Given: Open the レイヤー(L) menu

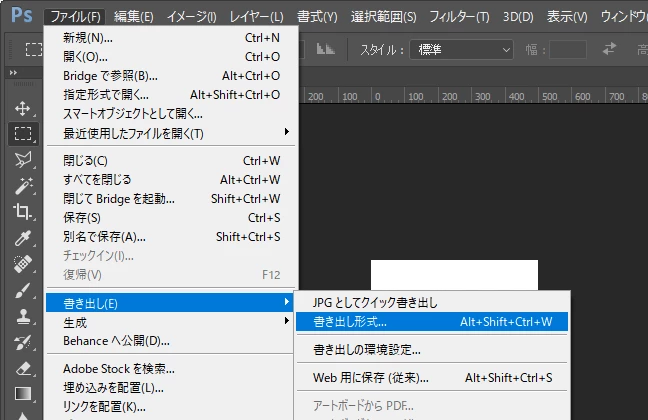Looking at the screenshot, I should pyautogui.click(x=257, y=17).
